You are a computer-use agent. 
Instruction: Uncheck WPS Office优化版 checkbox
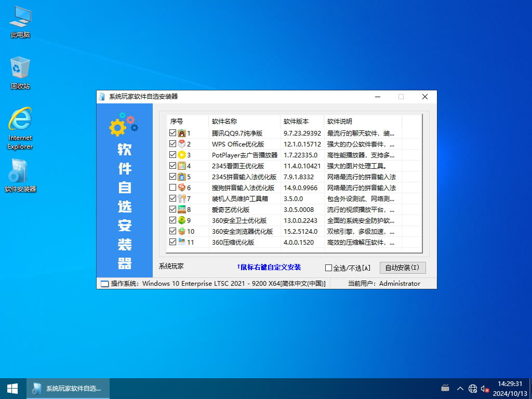pos(172,144)
